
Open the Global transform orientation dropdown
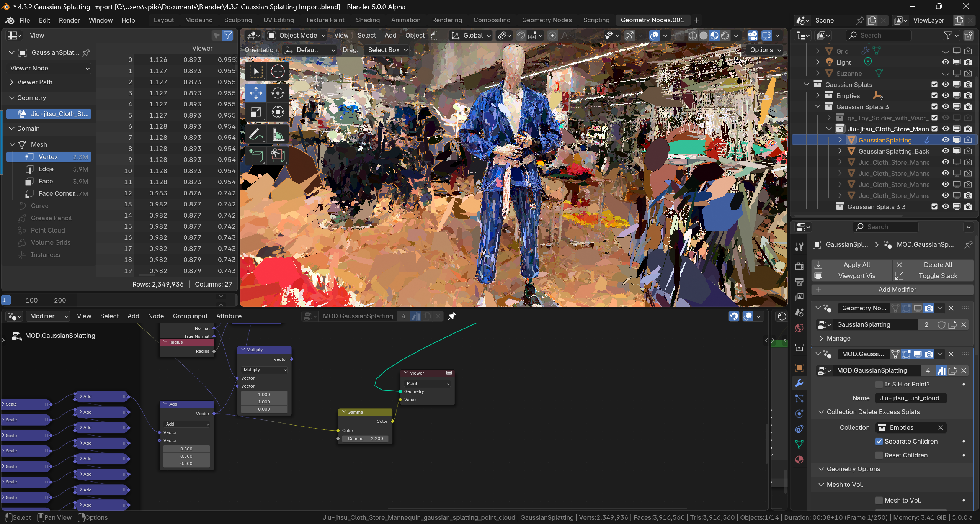click(471, 36)
